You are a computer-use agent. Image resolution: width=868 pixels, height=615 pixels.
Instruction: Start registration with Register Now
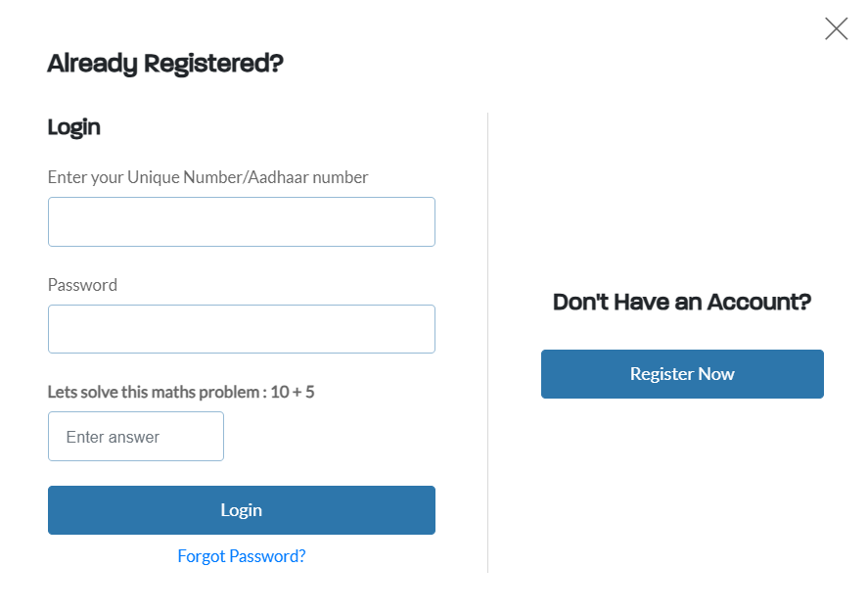682,374
